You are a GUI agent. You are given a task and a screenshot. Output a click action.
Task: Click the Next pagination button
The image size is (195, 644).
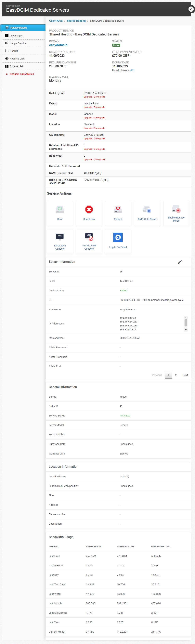(185, 375)
